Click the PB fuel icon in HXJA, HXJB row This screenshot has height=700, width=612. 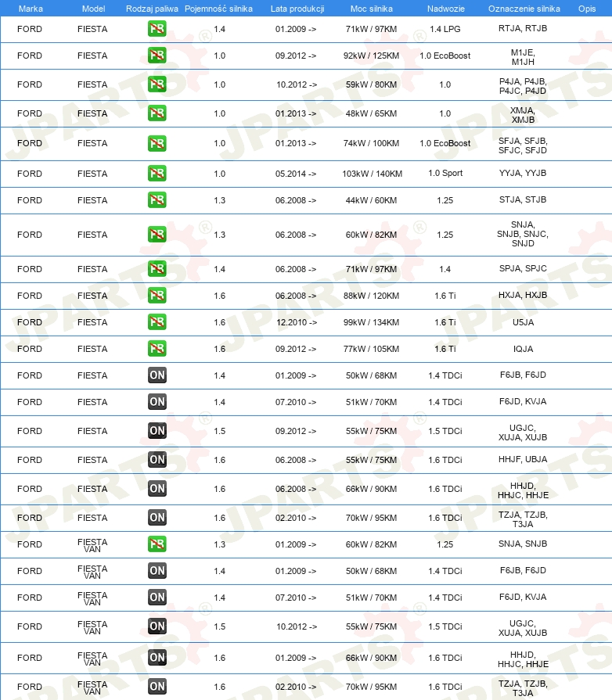[157, 296]
